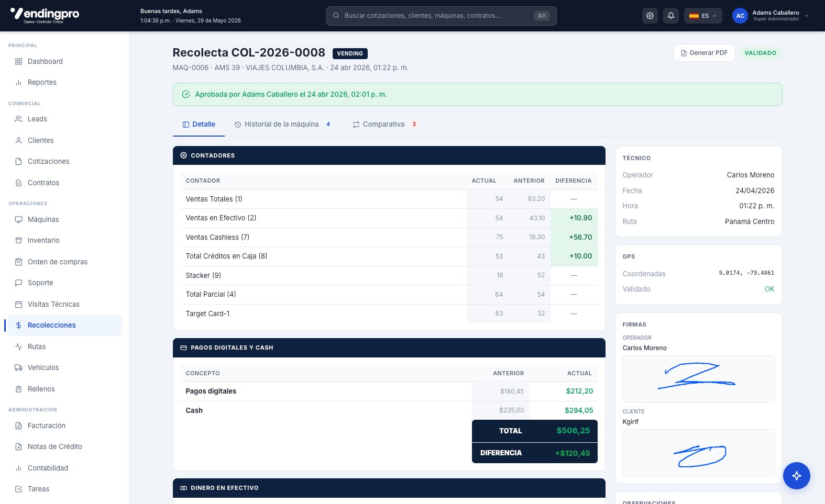Open Reportes chart icon in sidebar
Image resolution: width=825 pixels, height=504 pixels.
click(19, 83)
